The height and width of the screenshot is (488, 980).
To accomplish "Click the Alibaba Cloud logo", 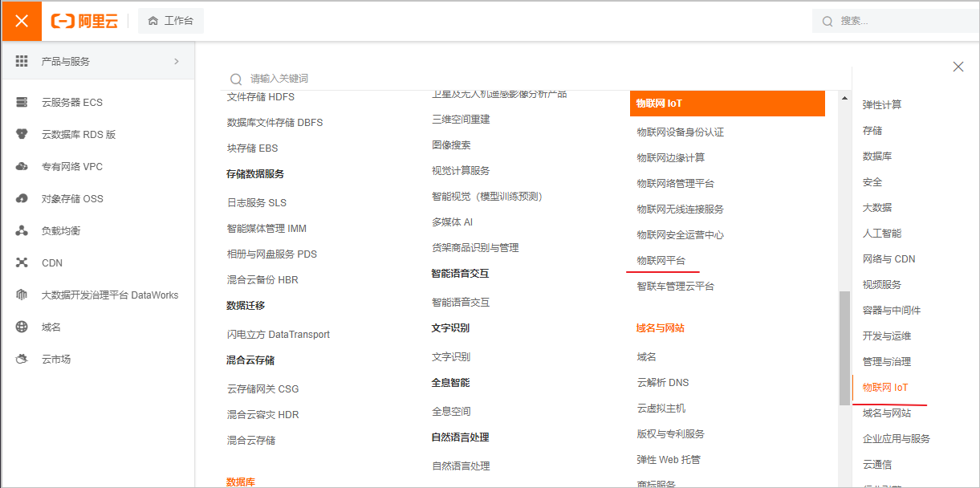I will tap(84, 22).
